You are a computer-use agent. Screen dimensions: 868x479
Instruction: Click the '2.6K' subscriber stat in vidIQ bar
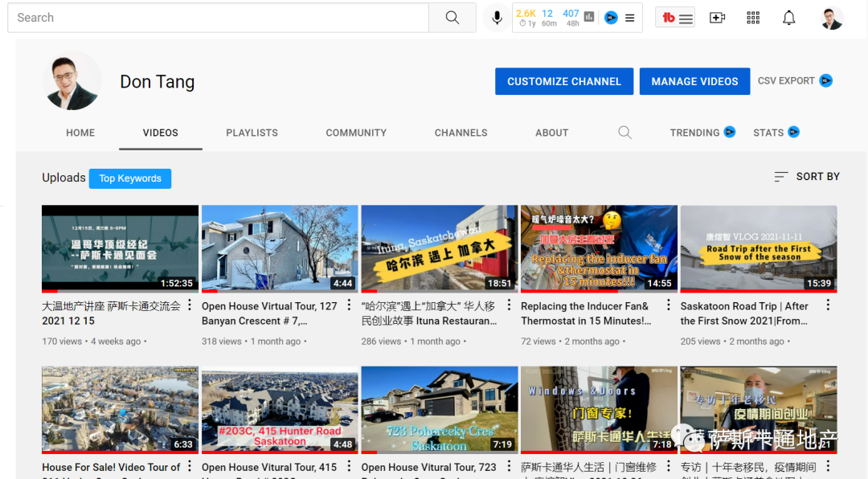pyautogui.click(x=526, y=14)
